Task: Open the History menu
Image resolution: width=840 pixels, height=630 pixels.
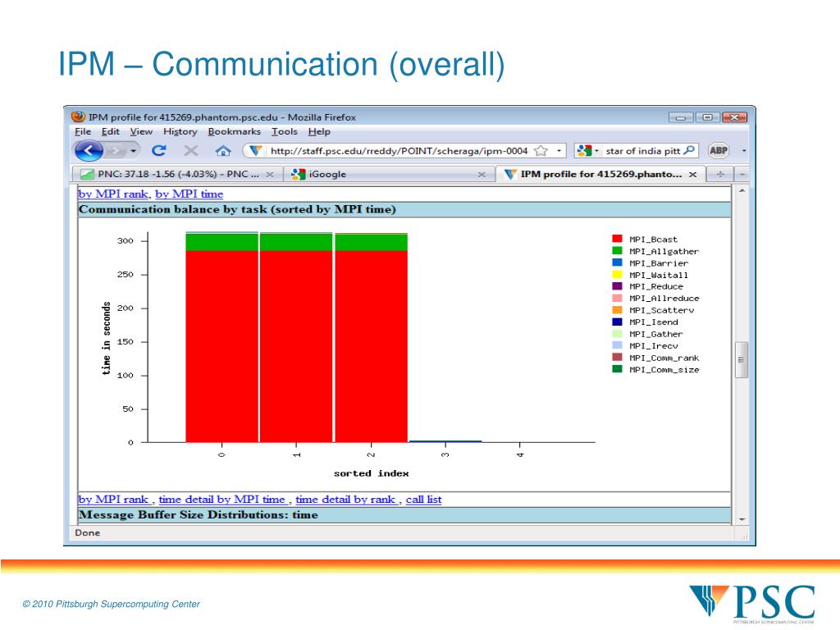Action: [180, 131]
